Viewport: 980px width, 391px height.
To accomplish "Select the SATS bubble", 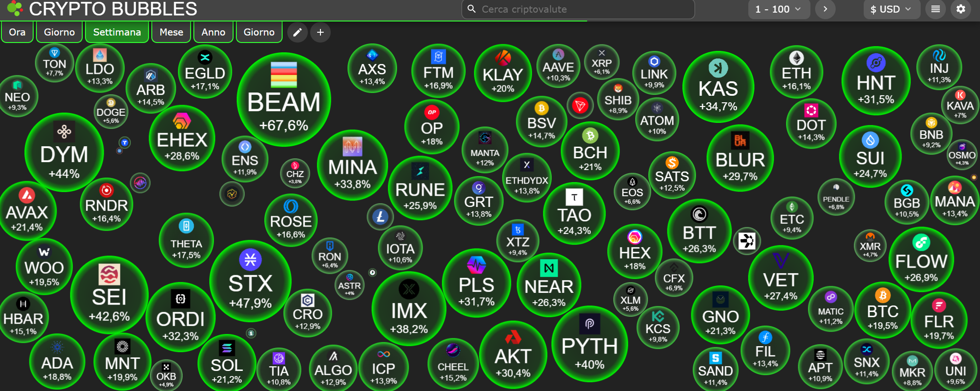I will click(672, 175).
